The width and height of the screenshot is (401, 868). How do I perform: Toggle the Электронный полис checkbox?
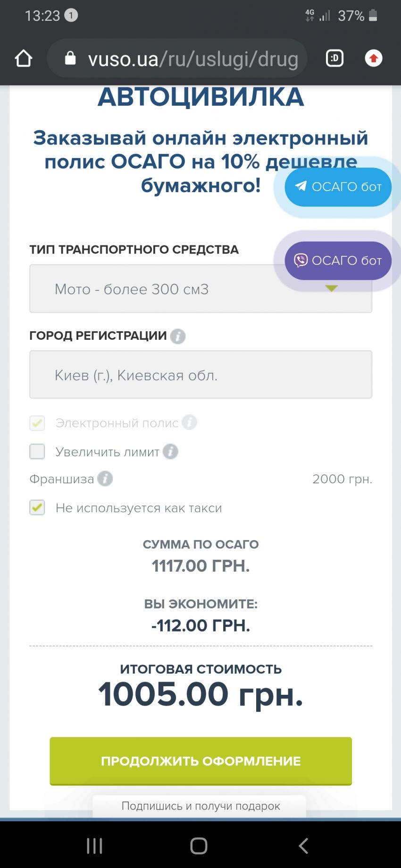click(x=37, y=423)
